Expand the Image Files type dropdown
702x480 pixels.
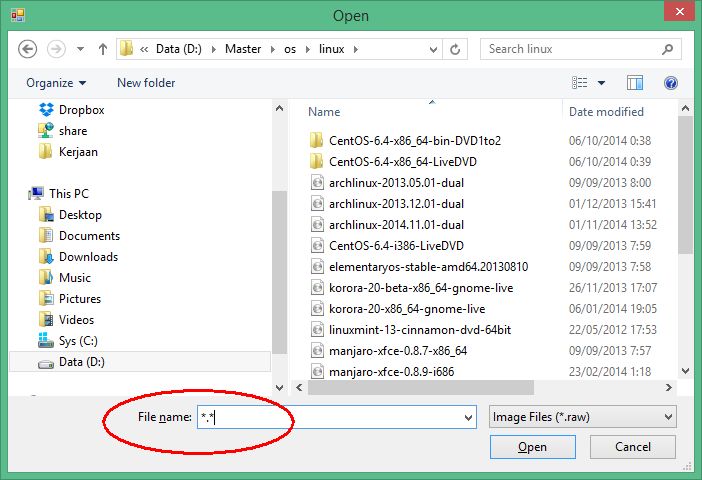point(583,417)
